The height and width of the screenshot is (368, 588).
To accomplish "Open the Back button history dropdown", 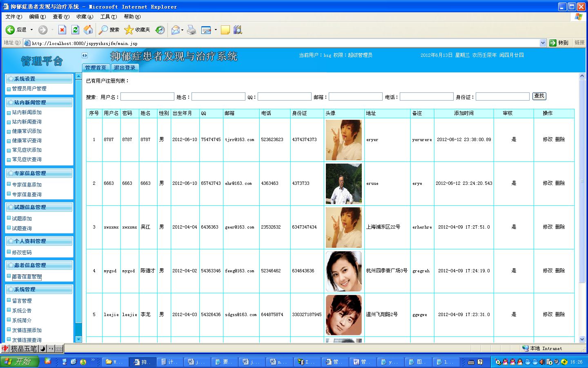I will pos(31,30).
